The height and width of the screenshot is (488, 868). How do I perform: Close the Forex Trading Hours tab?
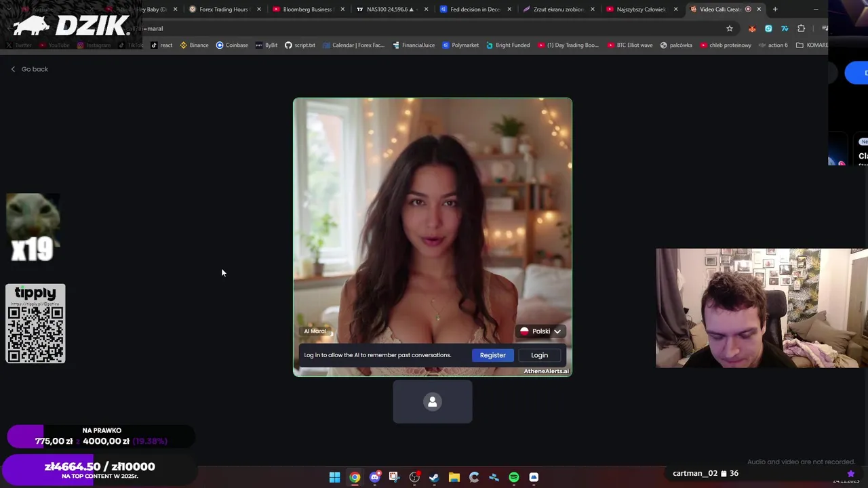click(258, 9)
